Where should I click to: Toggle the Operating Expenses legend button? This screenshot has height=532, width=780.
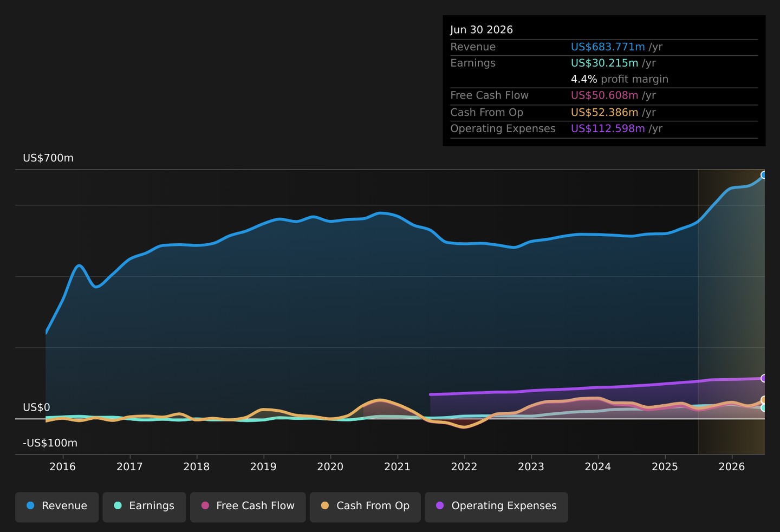coord(496,507)
